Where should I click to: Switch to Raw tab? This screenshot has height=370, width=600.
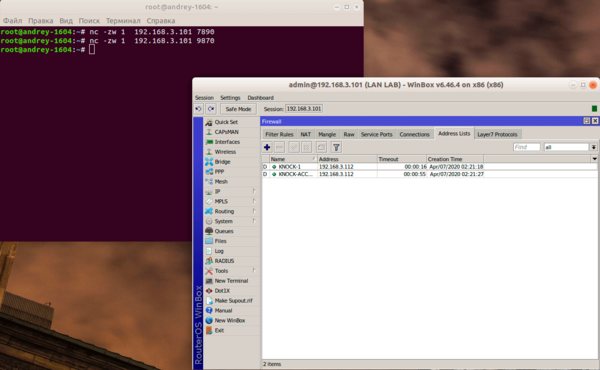point(349,134)
